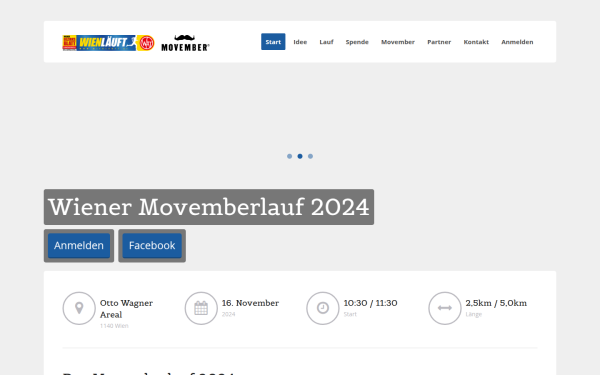Open the Movember navigation link
The width and height of the screenshot is (600, 375).
[x=398, y=42]
